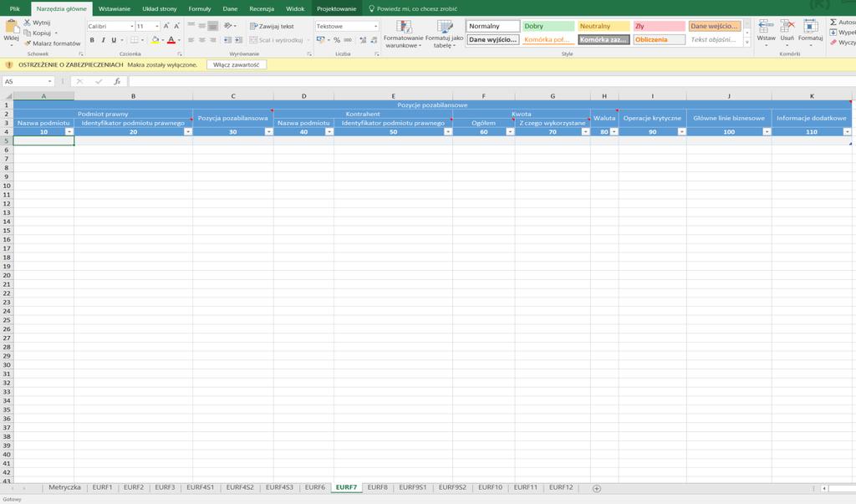Open filter dropdown for column 20
856x504 pixels.
pos(188,131)
